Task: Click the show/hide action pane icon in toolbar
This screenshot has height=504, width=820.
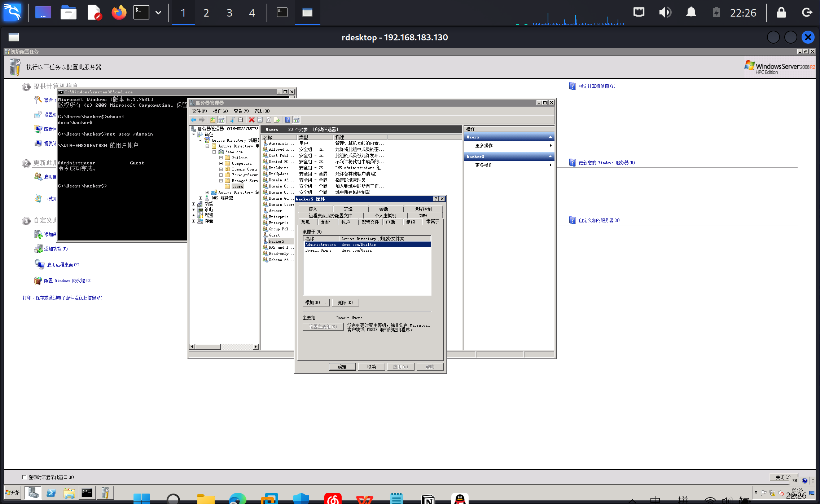Action: 297,120
